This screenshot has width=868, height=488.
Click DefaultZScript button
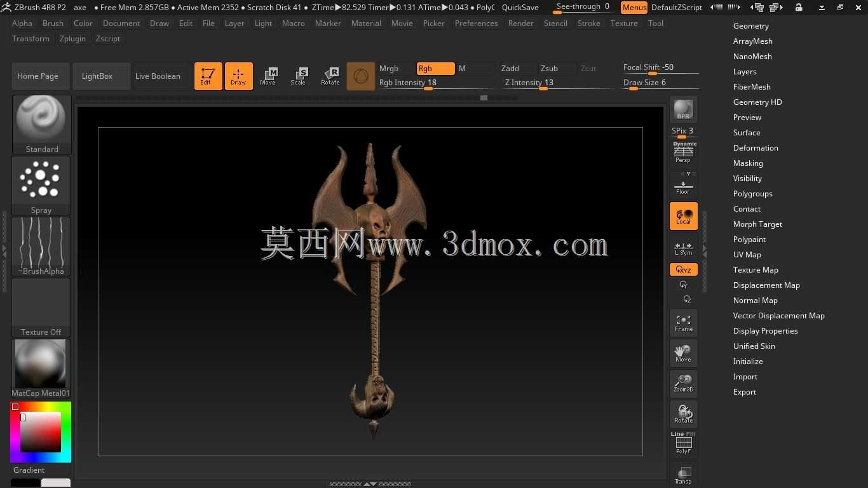pyautogui.click(x=677, y=8)
